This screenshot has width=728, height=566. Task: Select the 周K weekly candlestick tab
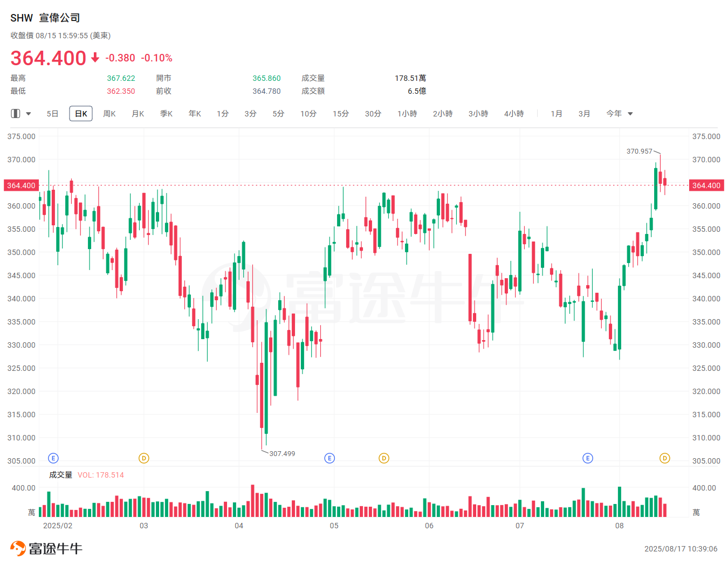[109, 114]
